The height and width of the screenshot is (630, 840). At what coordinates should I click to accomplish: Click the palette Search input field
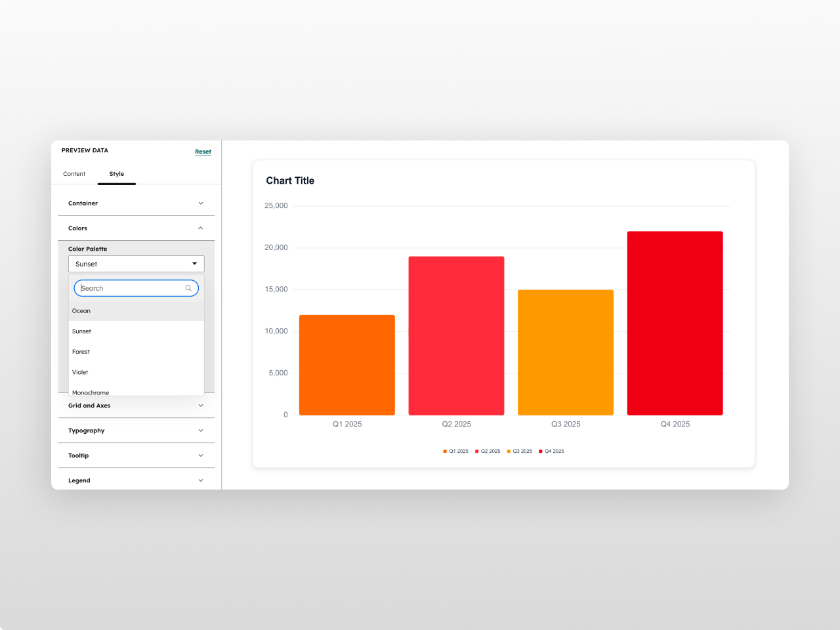[x=131, y=288]
